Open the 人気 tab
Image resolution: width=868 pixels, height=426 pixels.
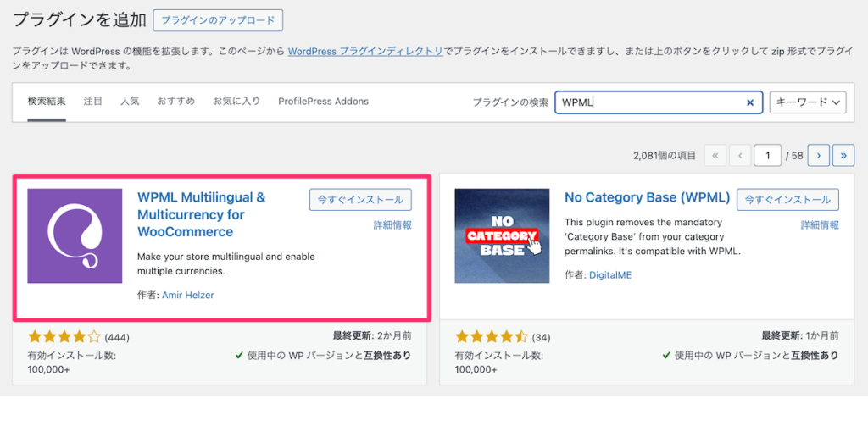point(130,102)
